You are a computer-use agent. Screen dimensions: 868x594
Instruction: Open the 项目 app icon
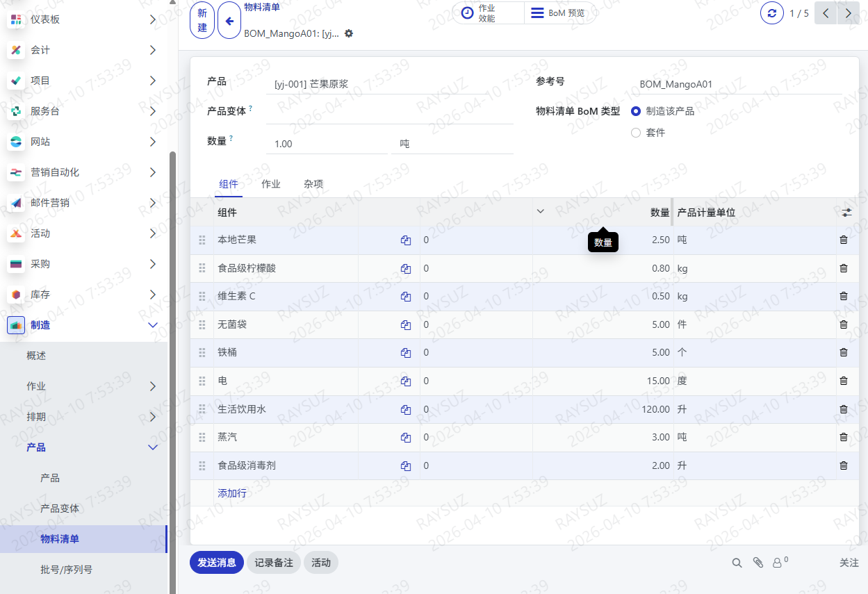click(x=16, y=81)
